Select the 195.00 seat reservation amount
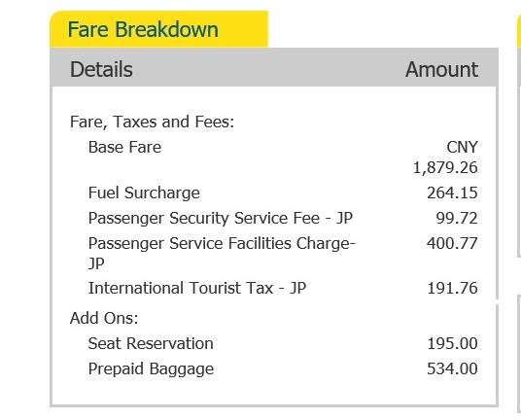Image resolution: width=521 pixels, height=420 pixels. 453,343
